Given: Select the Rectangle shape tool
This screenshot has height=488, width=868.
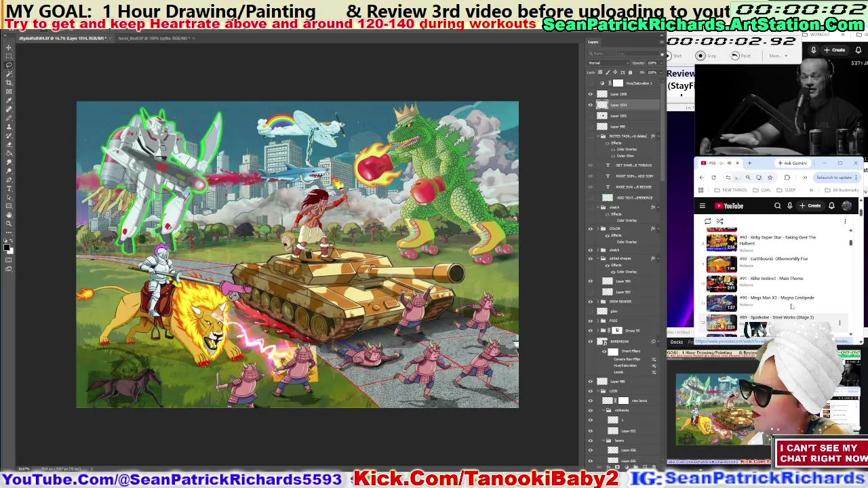Looking at the screenshot, I should coord(9,206).
